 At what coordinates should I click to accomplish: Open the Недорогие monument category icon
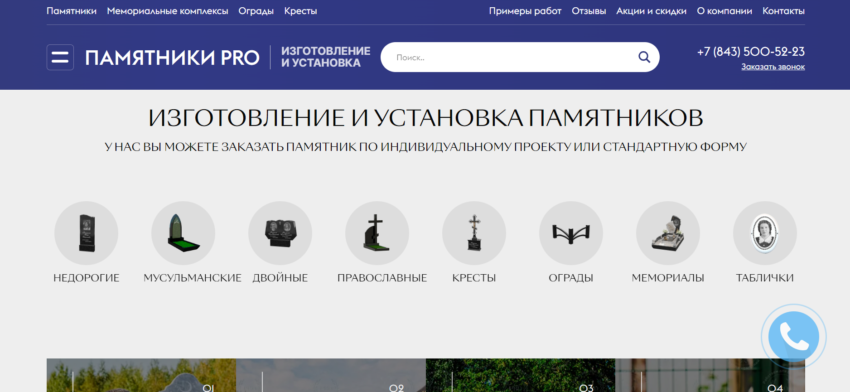coord(86,233)
